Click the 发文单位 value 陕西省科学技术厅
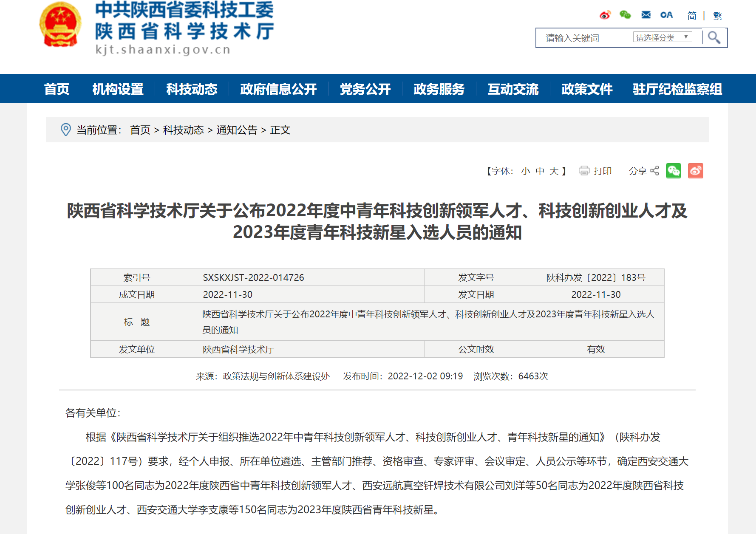The image size is (756, 534). [x=238, y=349]
